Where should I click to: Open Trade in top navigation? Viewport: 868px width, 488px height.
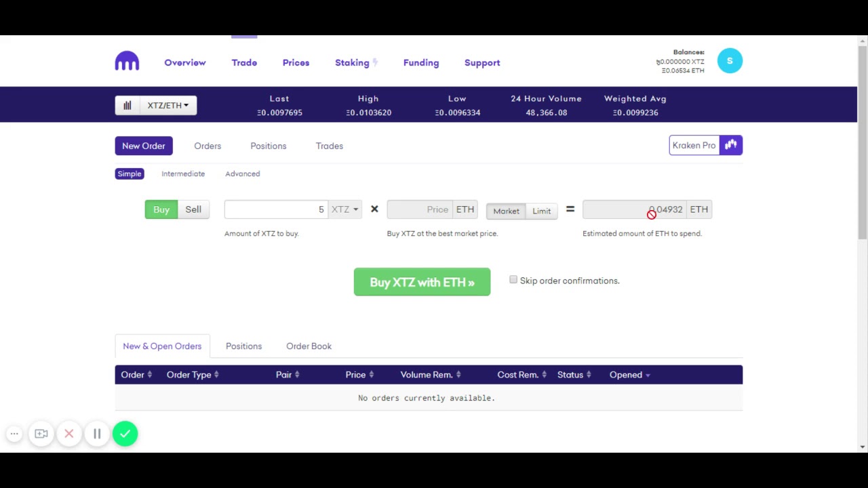click(244, 62)
